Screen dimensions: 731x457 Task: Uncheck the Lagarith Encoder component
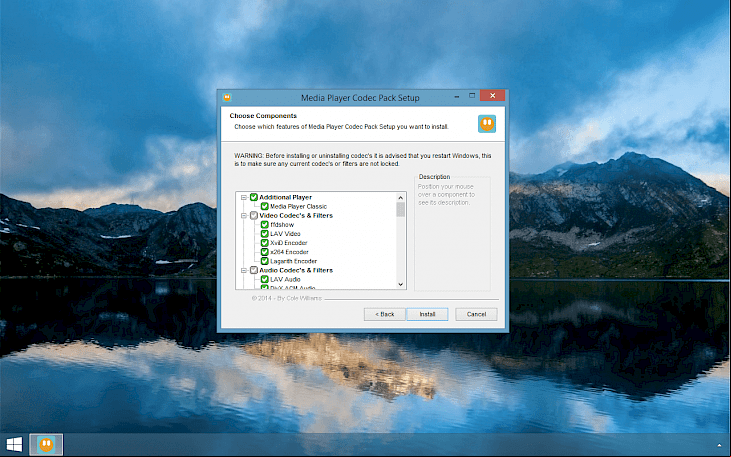coord(264,261)
